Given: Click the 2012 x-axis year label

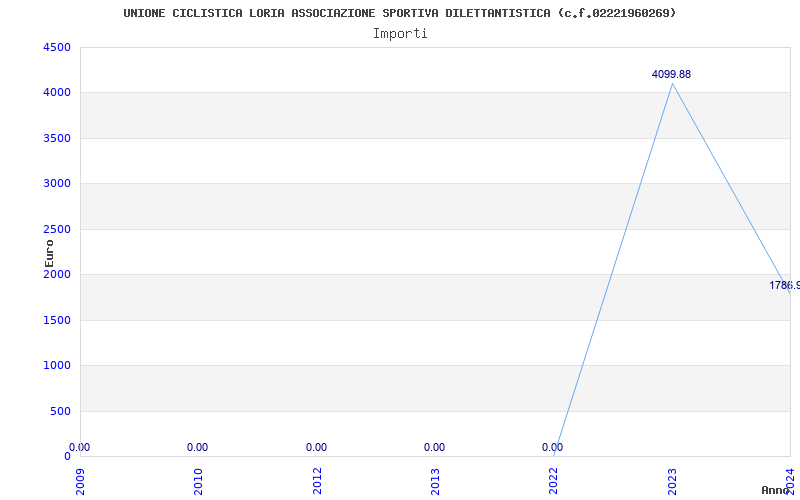Looking at the screenshot, I should coord(317,481).
